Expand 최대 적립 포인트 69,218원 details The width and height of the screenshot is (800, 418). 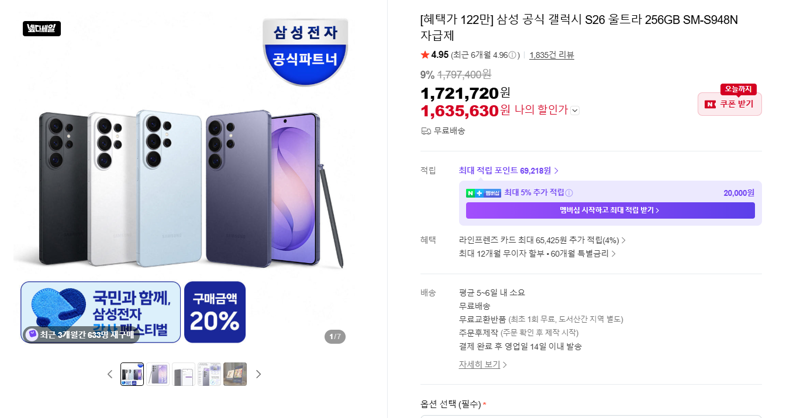(508, 170)
